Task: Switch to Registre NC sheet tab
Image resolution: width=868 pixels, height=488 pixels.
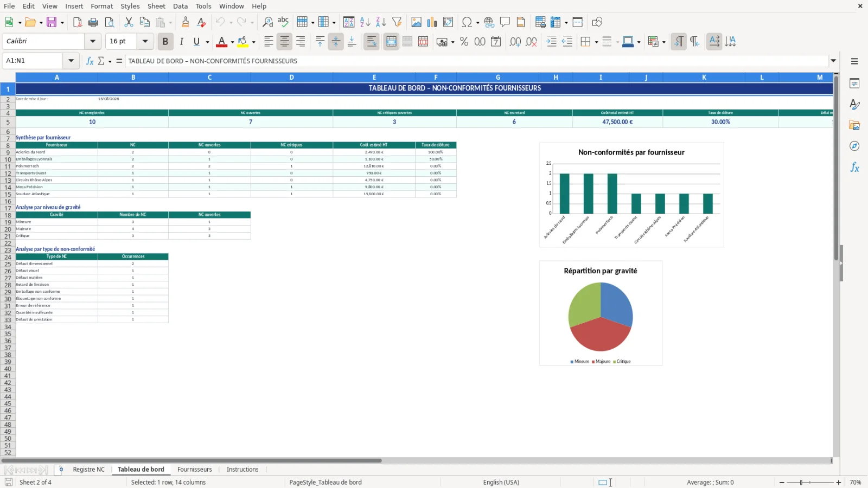Action: (x=88, y=470)
